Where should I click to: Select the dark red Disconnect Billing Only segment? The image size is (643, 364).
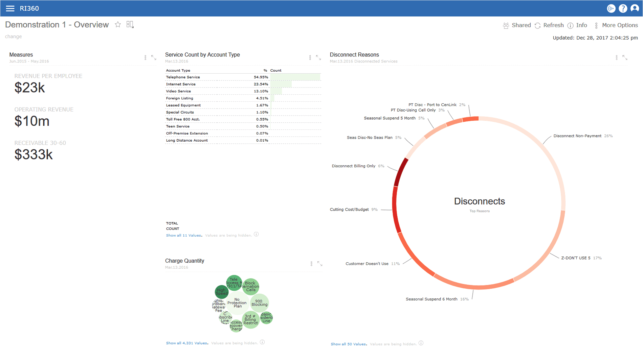[400, 172]
